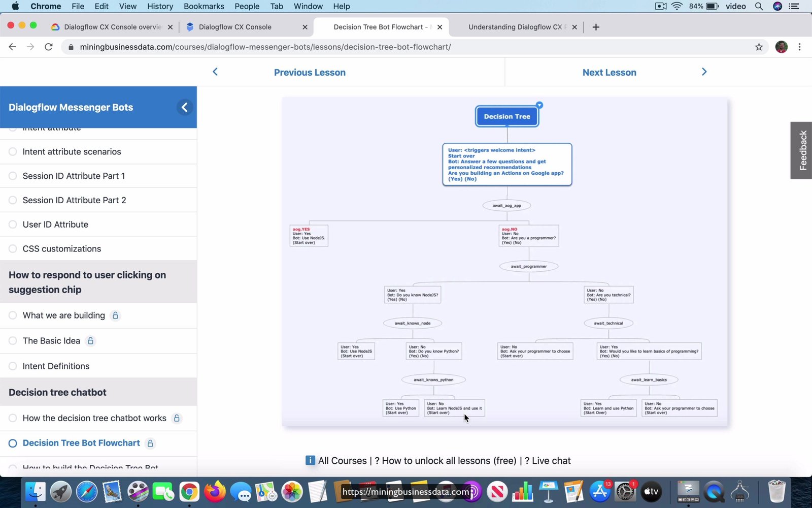Click the lock icon beside How the decision tree chatbot works
812x508 pixels.
177,418
